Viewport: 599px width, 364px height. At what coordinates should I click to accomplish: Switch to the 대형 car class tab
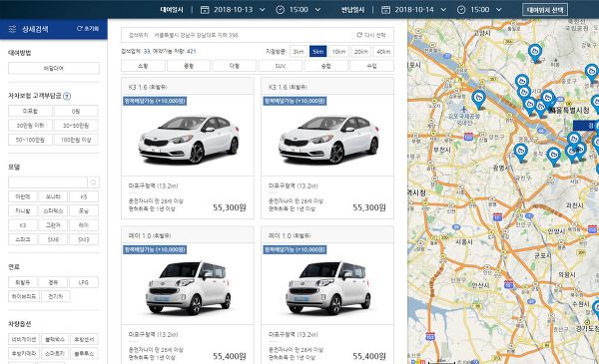tap(235, 66)
